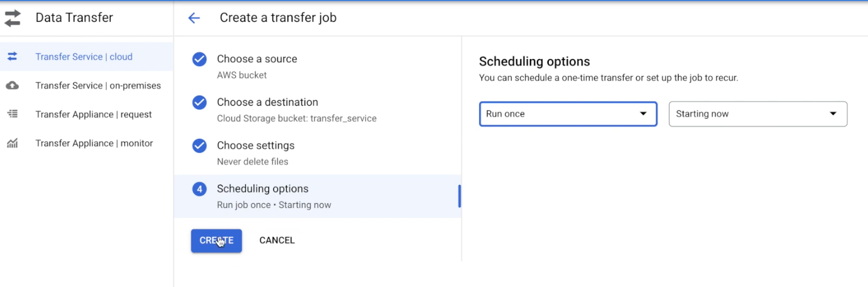Open the Starting now dropdown
This screenshot has height=287, width=868.
(x=758, y=114)
